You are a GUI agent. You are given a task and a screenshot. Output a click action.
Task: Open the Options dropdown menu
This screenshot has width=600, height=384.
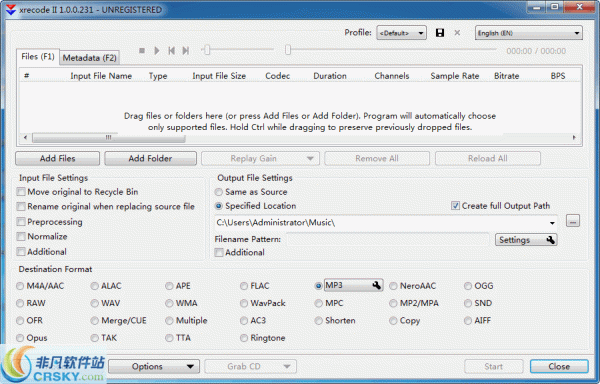tap(154, 366)
